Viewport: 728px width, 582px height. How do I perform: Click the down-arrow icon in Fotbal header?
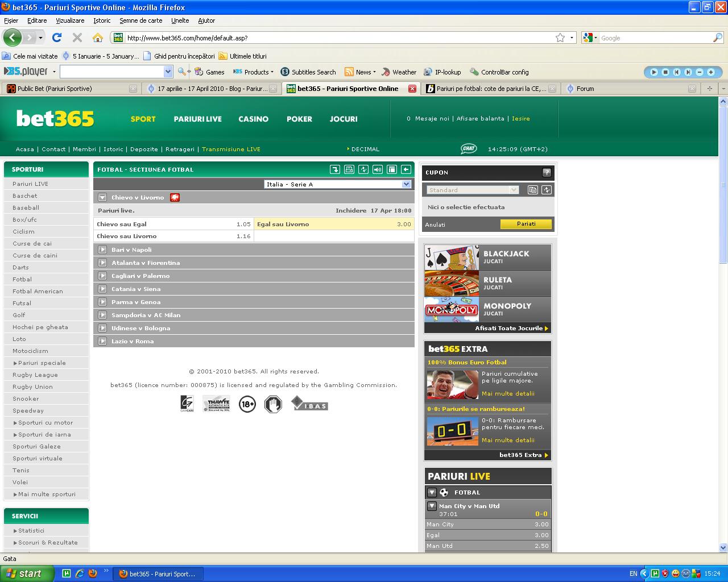[x=335, y=169]
